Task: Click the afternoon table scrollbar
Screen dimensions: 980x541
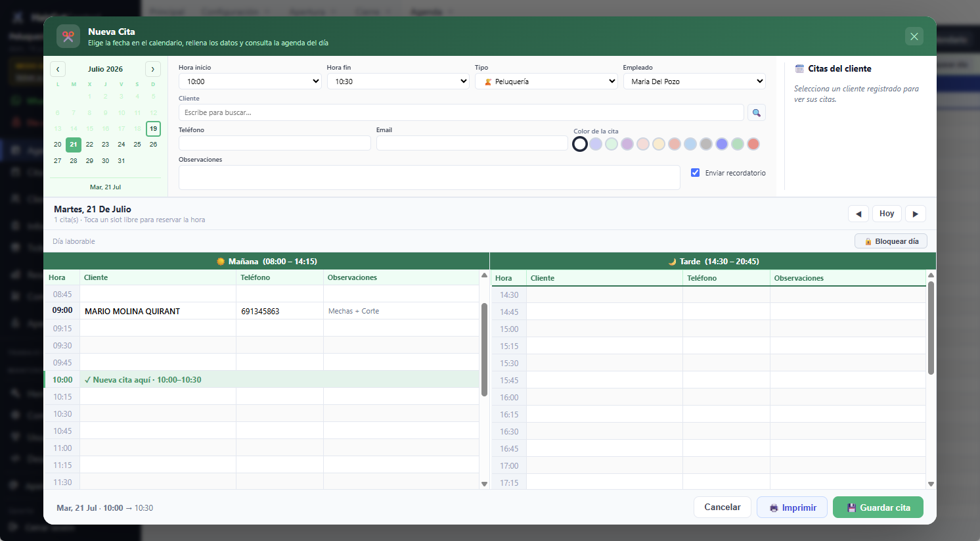Action: click(x=931, y=328)
